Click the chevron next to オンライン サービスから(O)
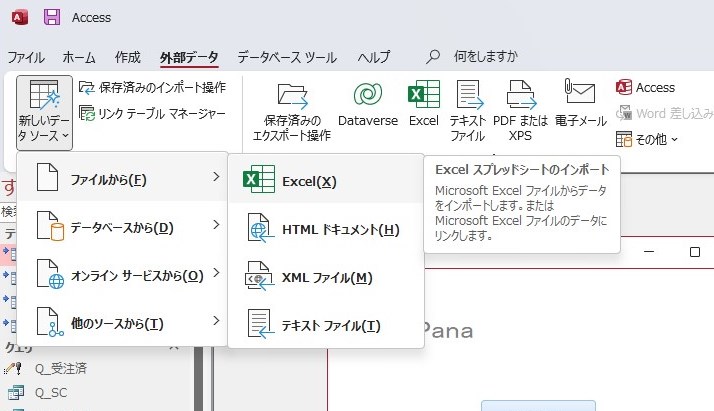The width and height of the screenshot is (714, 411). pyautogui.click(x=216, y=273)
